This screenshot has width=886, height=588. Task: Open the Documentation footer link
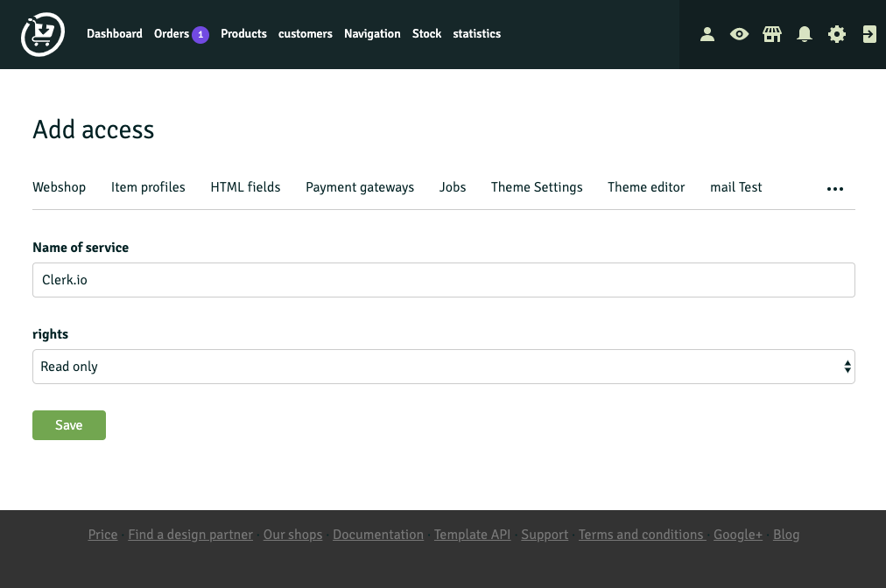tap(378, 535)
